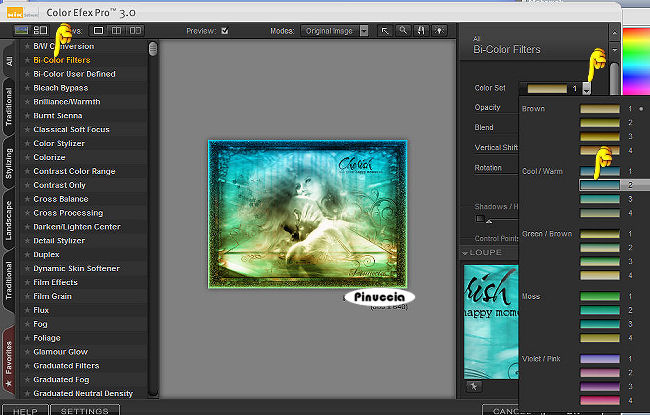Select the Burnt Sienna filter
Image resolution: width=650 pixels, height=415 pixels.
[58, 116]
